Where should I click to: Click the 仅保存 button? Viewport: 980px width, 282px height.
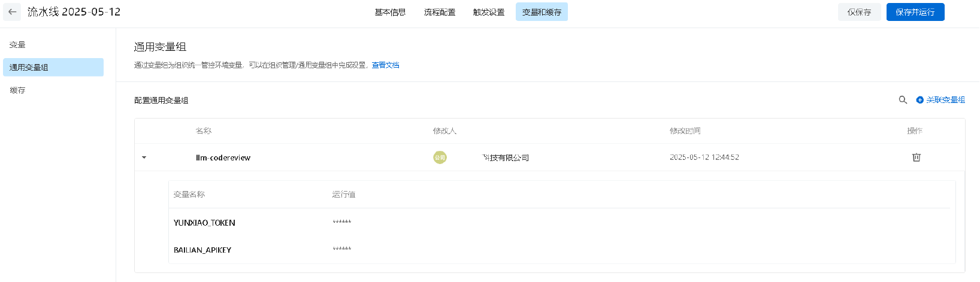point(859,12)
